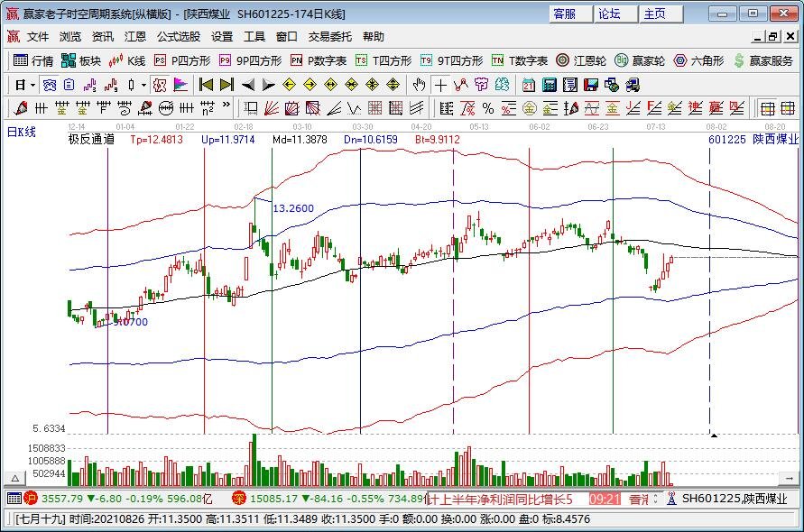Click the notebook memo icon

pyautogui.click(x=569, y=85)
